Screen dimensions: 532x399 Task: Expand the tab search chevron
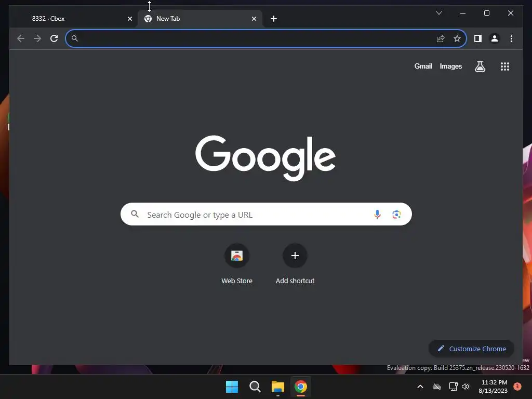tap(438, 13)
